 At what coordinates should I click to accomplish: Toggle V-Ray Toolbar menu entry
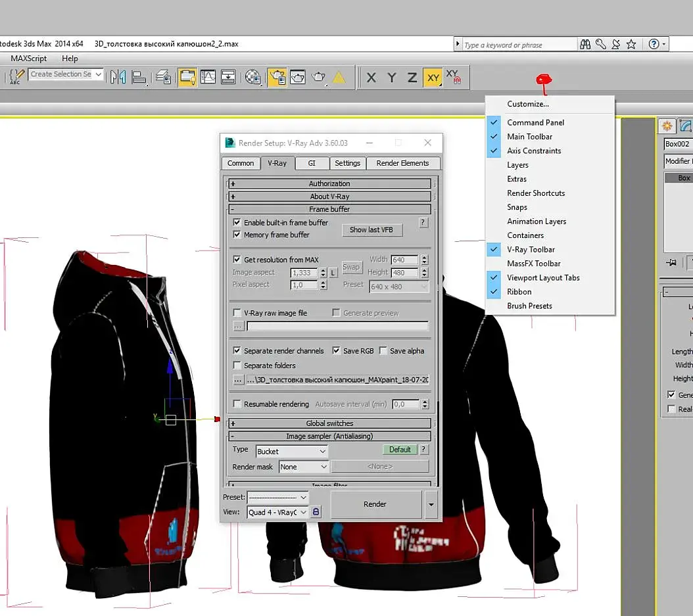[531, 249]
